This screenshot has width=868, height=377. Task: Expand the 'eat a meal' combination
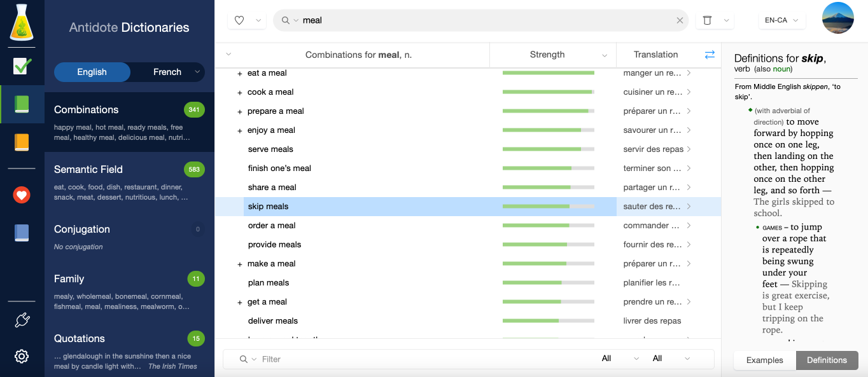pos(240,74)
